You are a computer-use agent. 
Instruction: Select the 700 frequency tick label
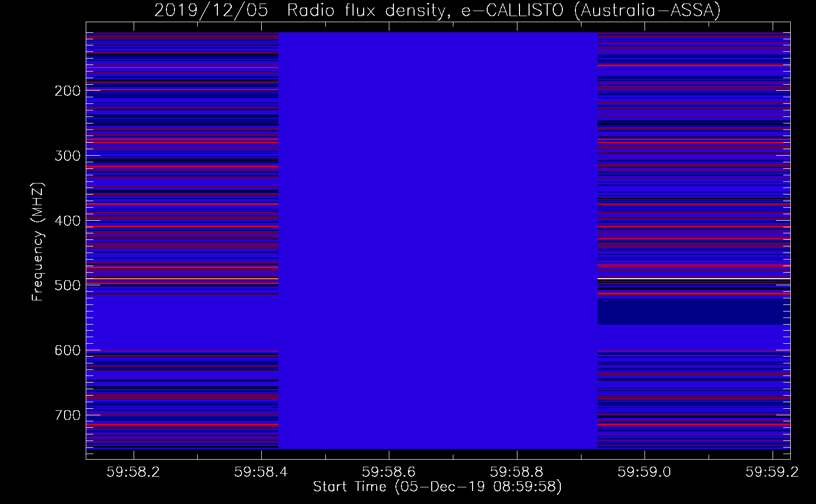pos(68,415)
